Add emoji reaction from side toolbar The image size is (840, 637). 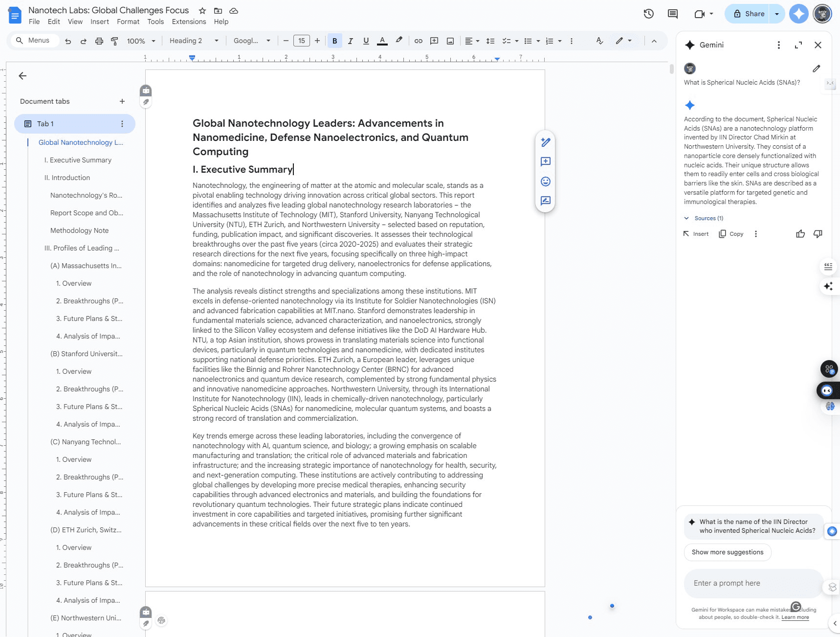546,182
